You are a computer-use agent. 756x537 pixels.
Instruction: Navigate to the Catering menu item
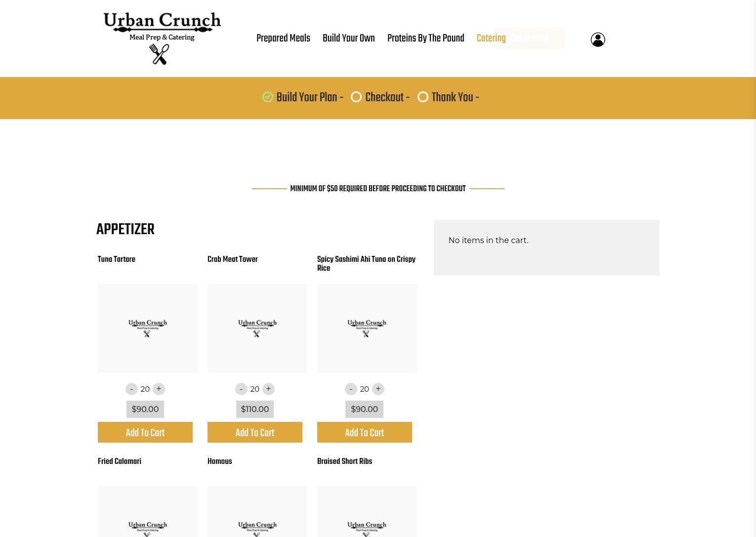pyautogui.click(x=491, y=39)
